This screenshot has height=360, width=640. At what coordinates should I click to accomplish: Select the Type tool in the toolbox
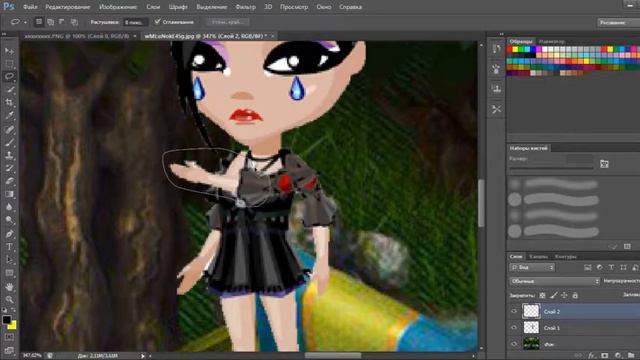point(9,247)
